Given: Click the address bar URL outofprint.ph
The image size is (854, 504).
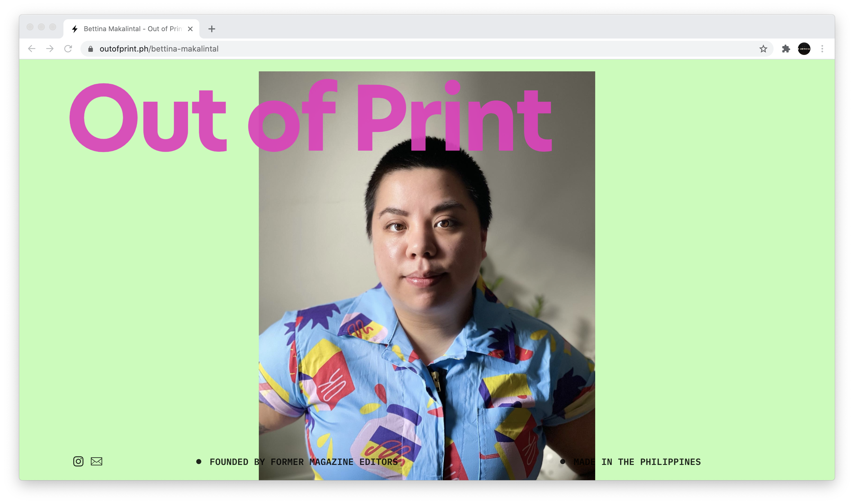Looking at the screenshot, I should click(159, 49).
